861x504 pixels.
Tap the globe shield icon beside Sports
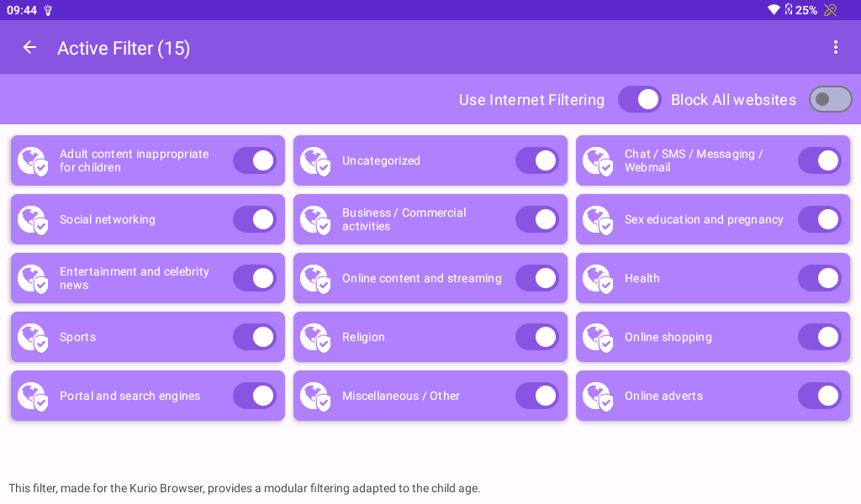click(x=33, y=338)
